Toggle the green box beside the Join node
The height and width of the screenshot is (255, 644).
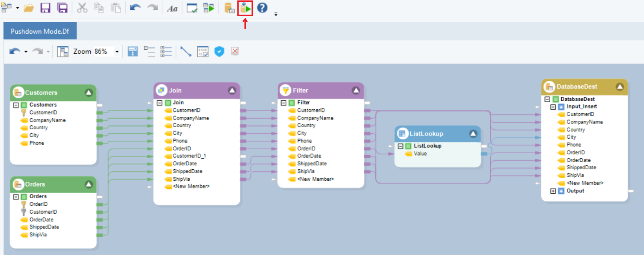167,103
